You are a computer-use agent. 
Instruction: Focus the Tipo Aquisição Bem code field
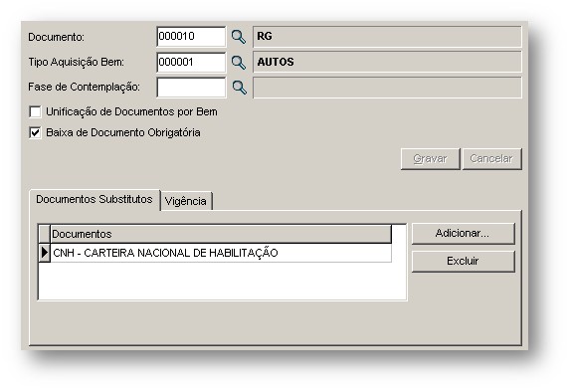(191, 62)
